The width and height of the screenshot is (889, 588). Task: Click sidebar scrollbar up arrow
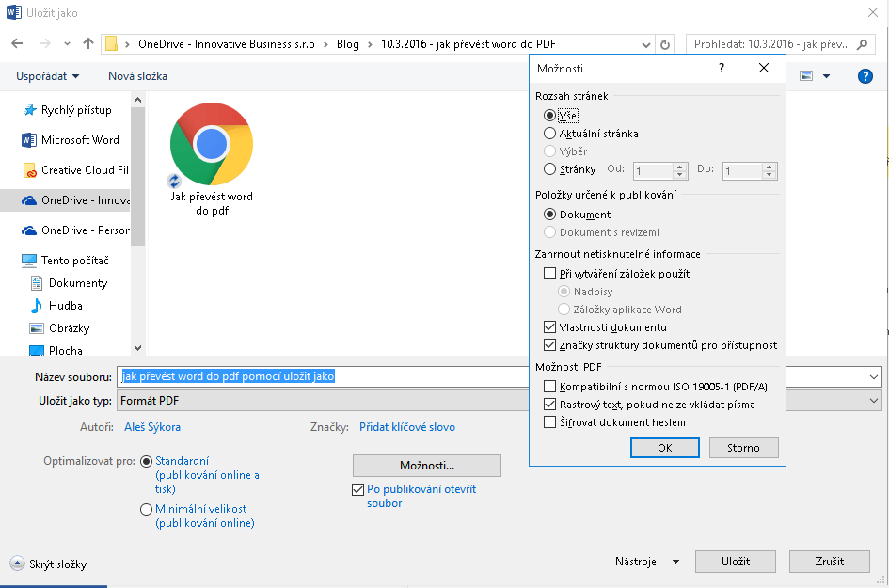pyautogui.click(x=137, y=101)
